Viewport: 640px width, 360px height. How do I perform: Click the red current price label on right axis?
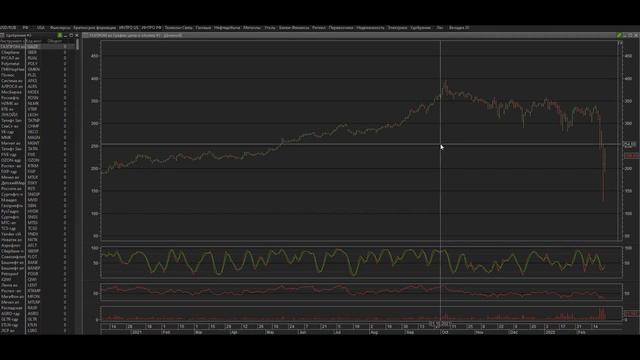[x=631, y=156]
